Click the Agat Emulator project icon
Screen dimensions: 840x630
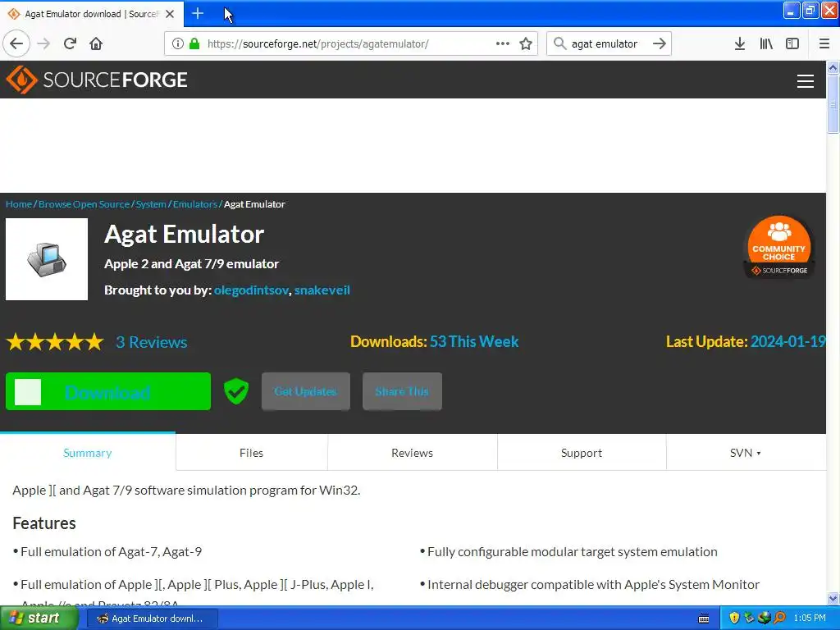[x=47, y=259]
